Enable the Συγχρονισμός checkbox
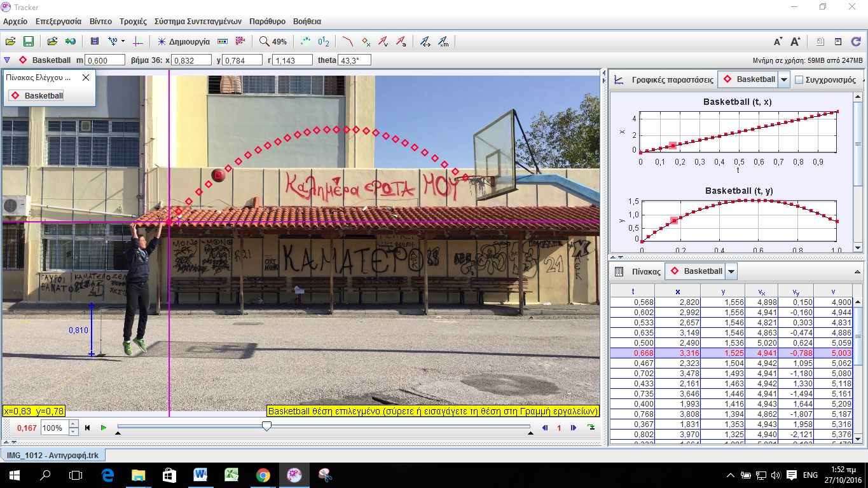868x488 pixels. [x=799, y=80]
